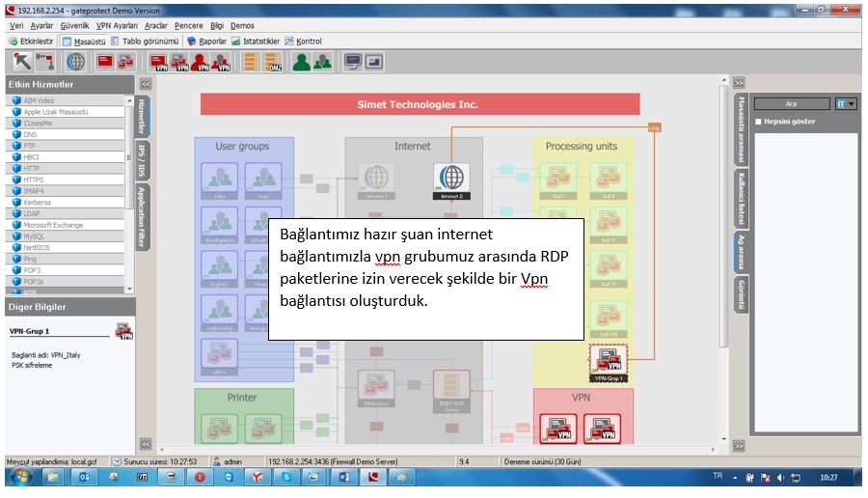Collapse the right panel with >> button

tap(738, 83)
